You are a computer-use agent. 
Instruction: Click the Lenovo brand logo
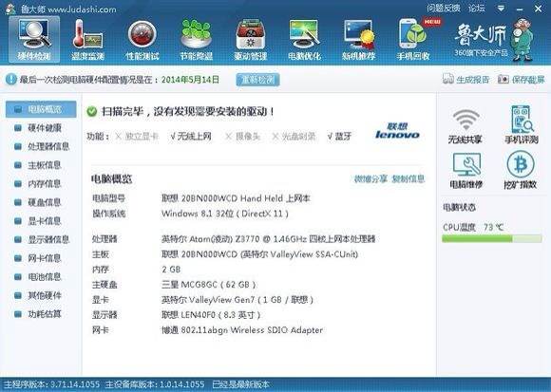tap(397, 131)
